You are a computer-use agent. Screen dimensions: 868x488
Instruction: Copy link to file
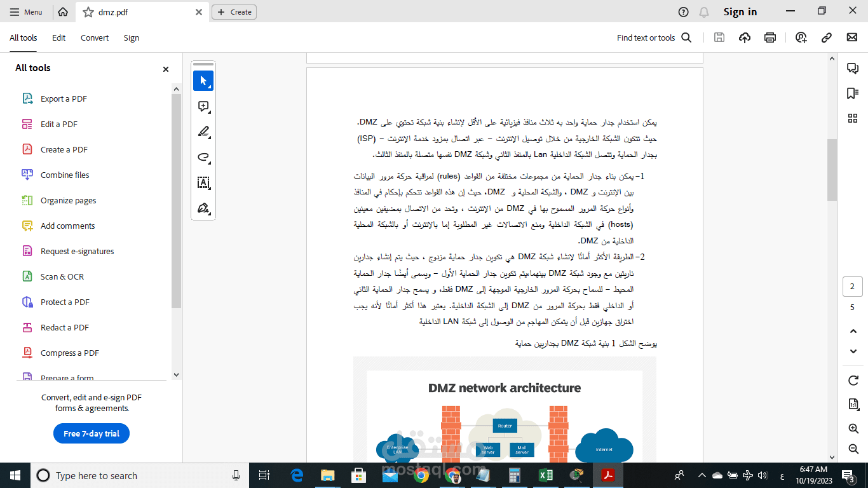(827, 37)
